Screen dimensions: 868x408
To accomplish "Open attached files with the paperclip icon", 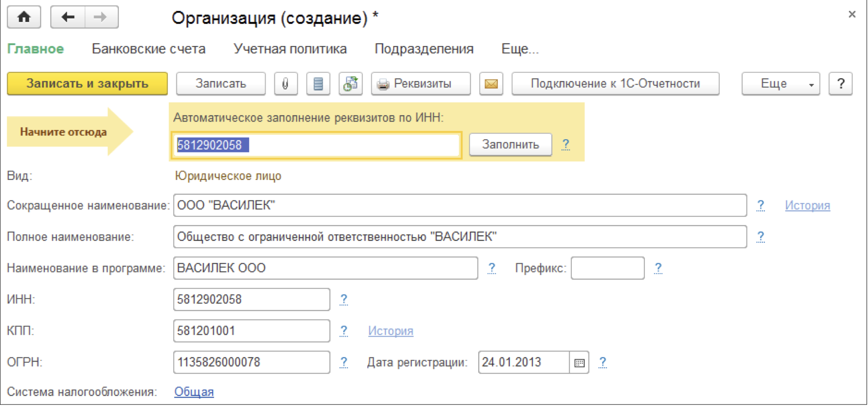I will point(286,84).
